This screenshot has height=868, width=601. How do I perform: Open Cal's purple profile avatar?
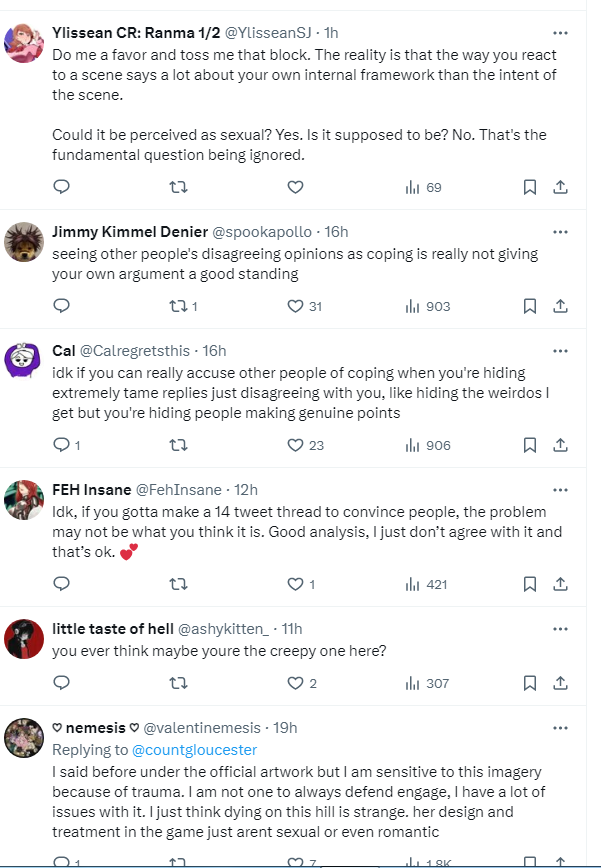point(23,360)
